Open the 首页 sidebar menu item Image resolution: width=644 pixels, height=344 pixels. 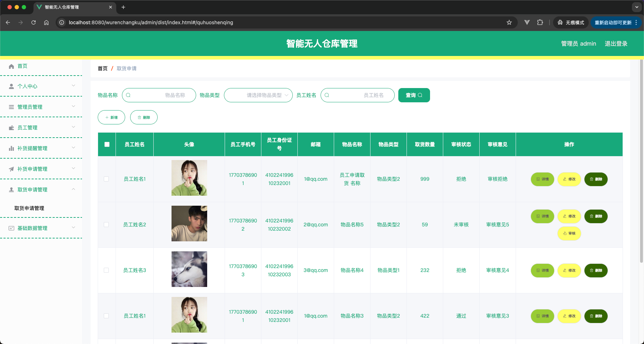coord(41,66)
